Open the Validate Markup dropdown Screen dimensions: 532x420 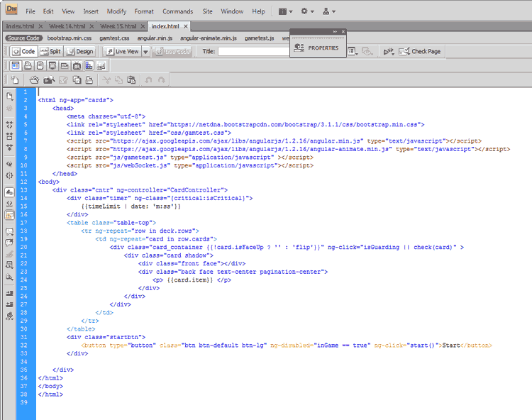tap(389, 52)
